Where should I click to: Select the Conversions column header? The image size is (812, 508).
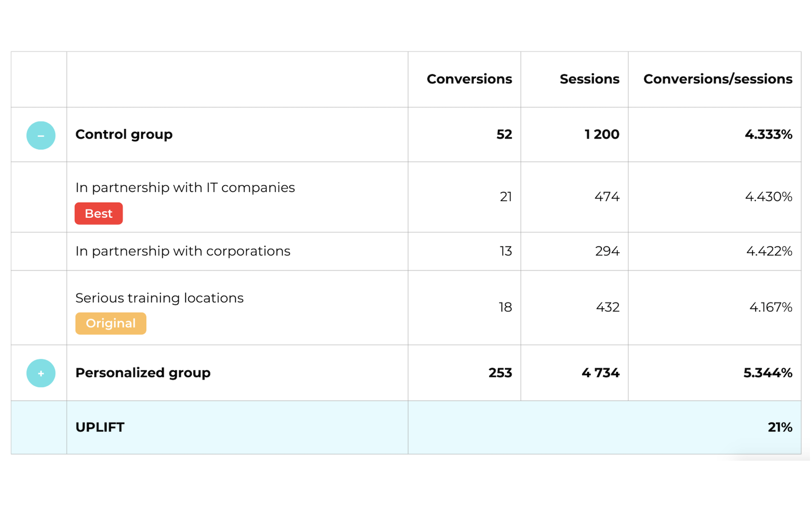click(x=469, y=79)
